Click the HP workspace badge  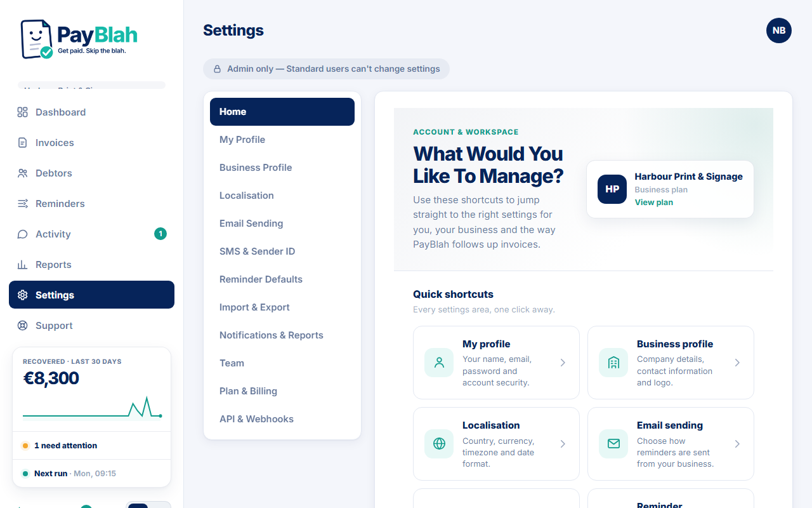pos(612,189)
